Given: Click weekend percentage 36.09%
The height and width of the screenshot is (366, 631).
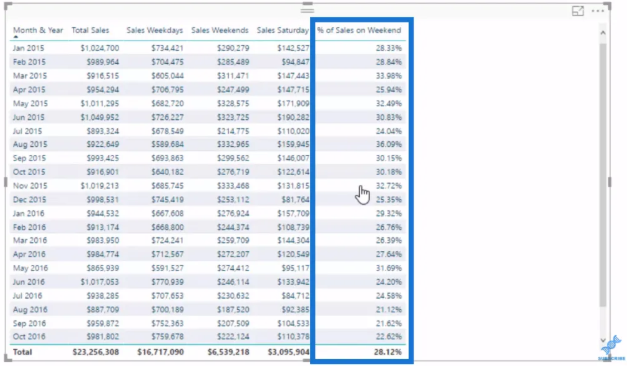Looking at the screenshot, I should coord(389,144).
